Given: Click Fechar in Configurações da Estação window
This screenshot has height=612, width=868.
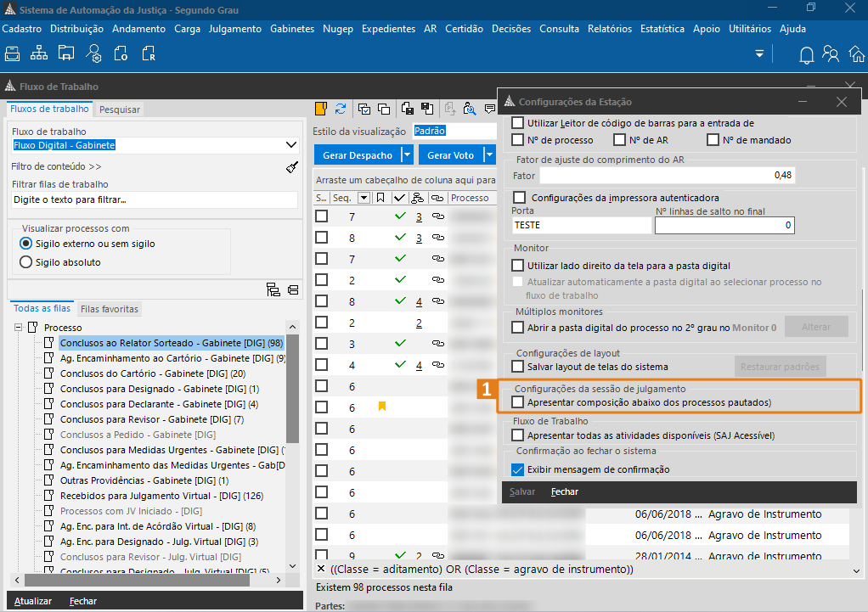Looking at the screenshot, I should point(565,491).
